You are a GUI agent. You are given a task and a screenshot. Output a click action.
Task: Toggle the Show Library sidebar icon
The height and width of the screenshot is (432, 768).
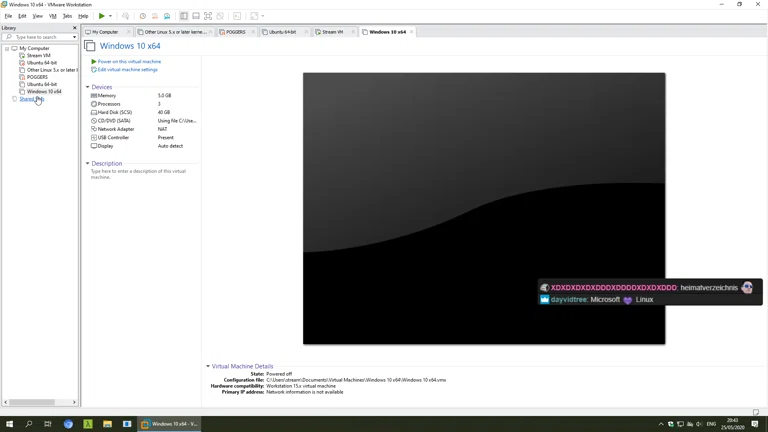(x=184, y=16)
